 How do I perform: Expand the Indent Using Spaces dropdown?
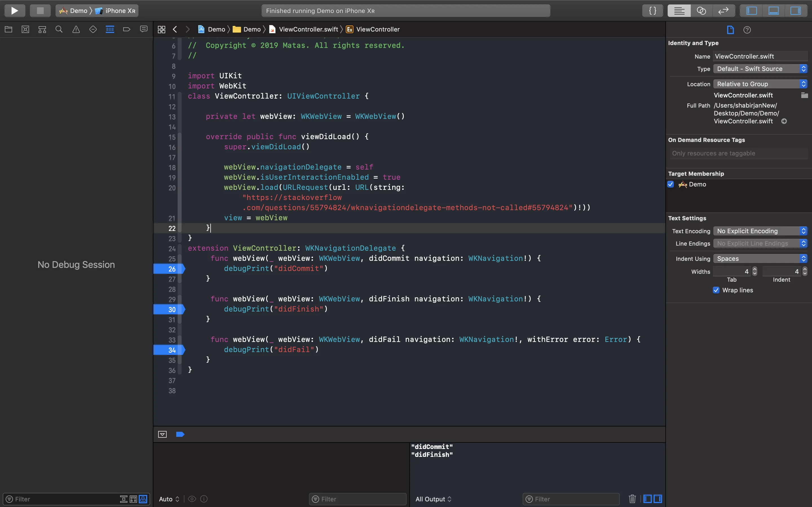tap(760, 259)
